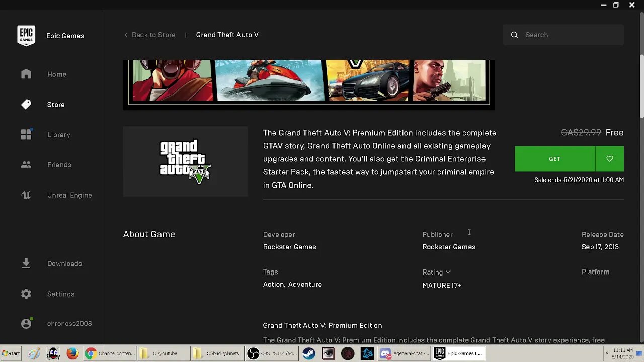Click the CA$29.99 original price
Viewport: 644px width, 362px height.
(x=581, y=132)
